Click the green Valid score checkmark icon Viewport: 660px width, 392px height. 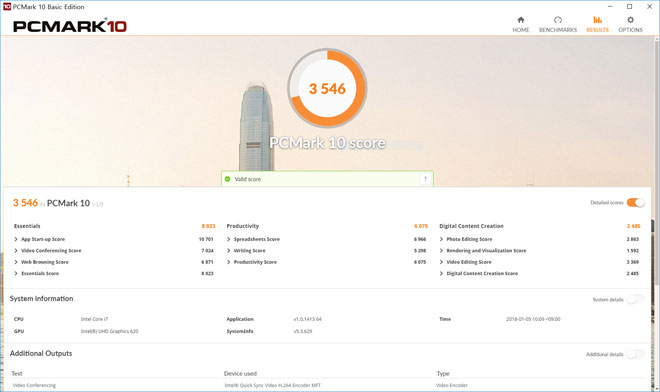(x=227, y=179)
